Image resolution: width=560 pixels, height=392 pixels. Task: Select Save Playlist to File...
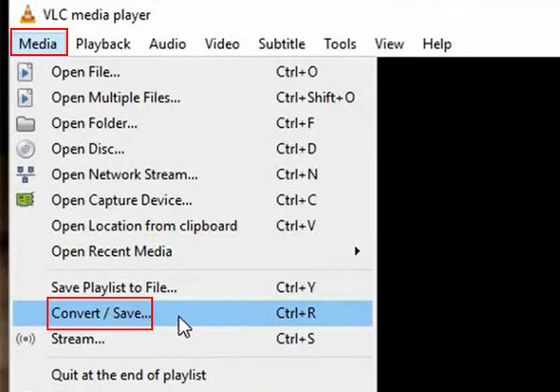(193, 287)
